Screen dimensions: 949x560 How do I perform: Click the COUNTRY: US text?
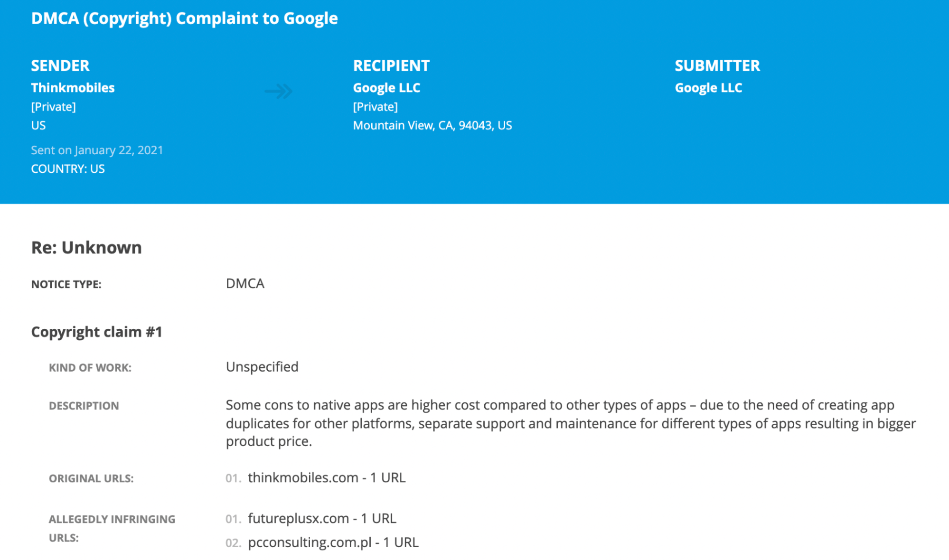68,168
